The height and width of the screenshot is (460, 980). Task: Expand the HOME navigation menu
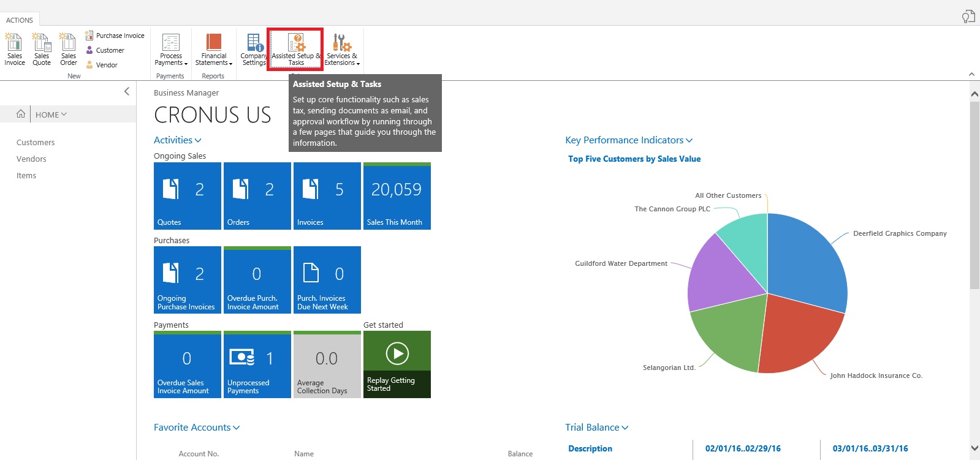point(51,115)
